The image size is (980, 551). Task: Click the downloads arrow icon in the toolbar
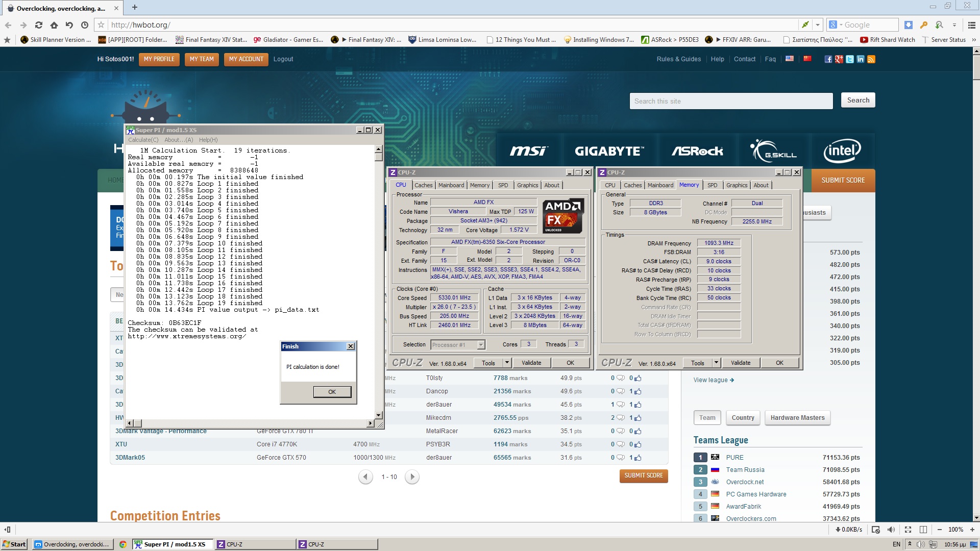[x=909, y=24]
